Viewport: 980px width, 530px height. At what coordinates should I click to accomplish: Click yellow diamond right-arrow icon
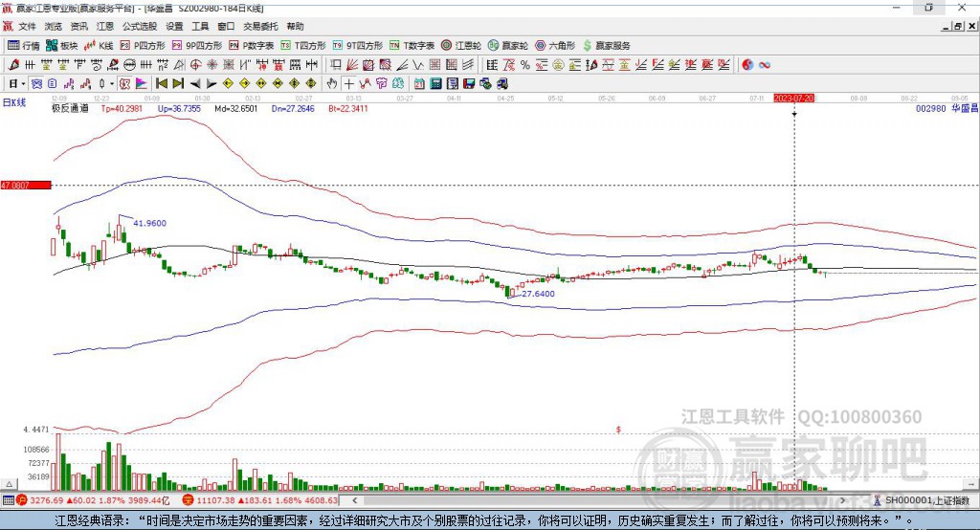click(244, 84)
